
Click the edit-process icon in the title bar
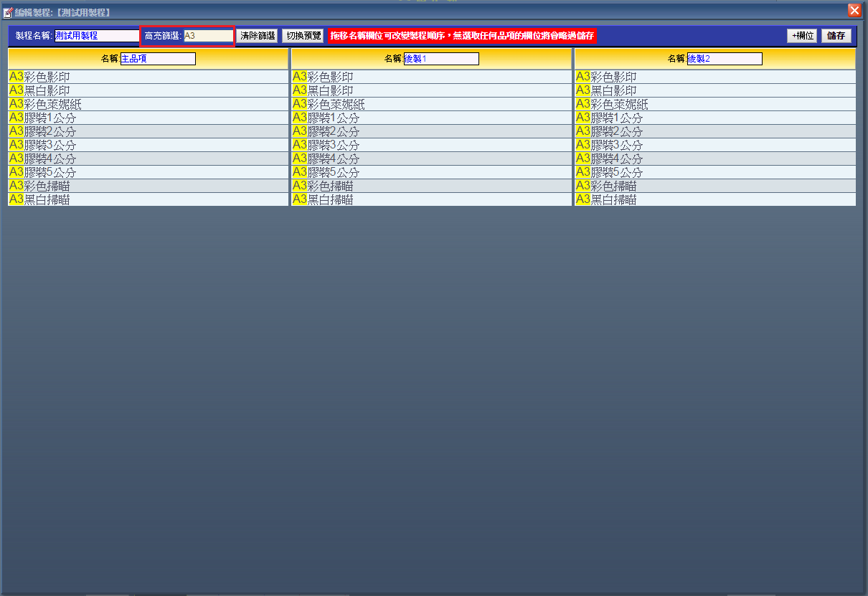[x=8, y=12]
